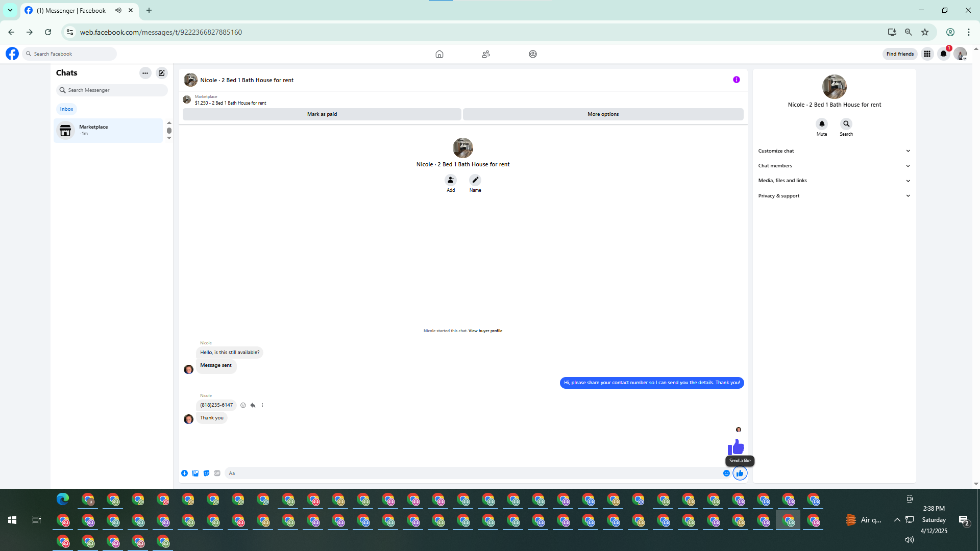The image size is (980, 551).
Task: Mute this conversation using the bell
Action: (x=822, y=124)
